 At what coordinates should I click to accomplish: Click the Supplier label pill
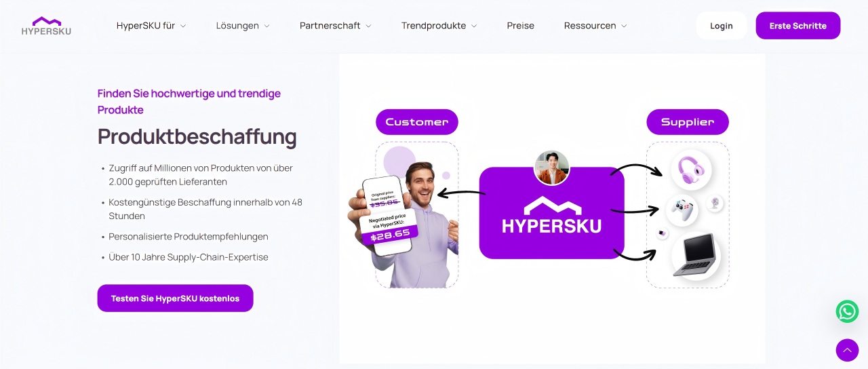[688, 122]
